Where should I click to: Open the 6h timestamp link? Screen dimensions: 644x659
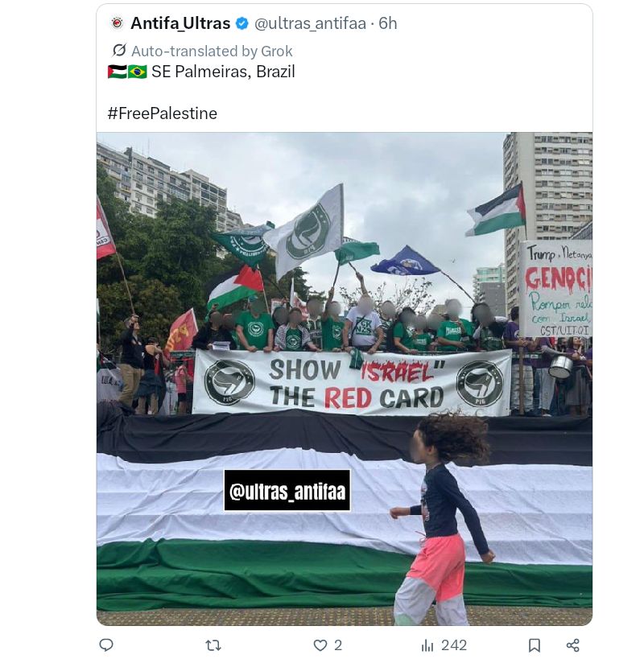tap(387, 23)
